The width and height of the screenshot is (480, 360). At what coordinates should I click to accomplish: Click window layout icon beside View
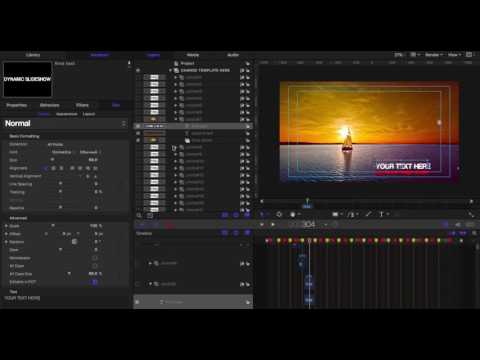pos(469,55)
